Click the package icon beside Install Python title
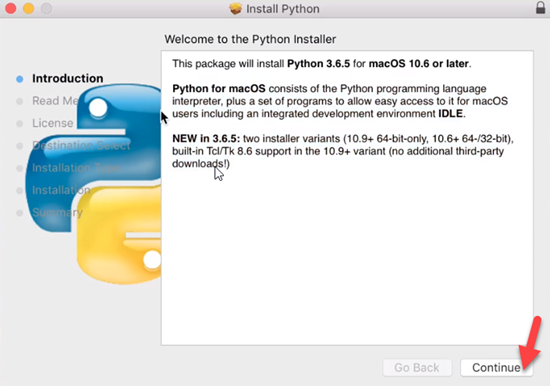This screenshot has width=550, height=386. tap(235, 8)
